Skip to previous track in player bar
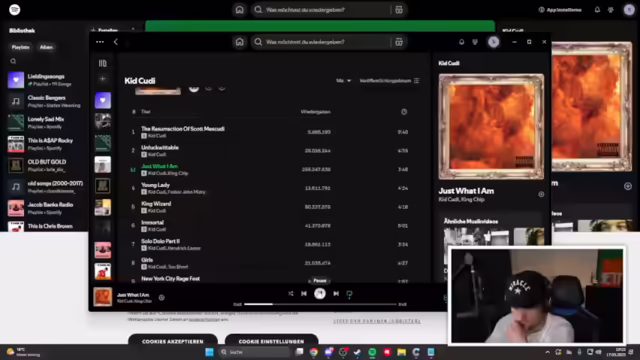 pos(304,293)
